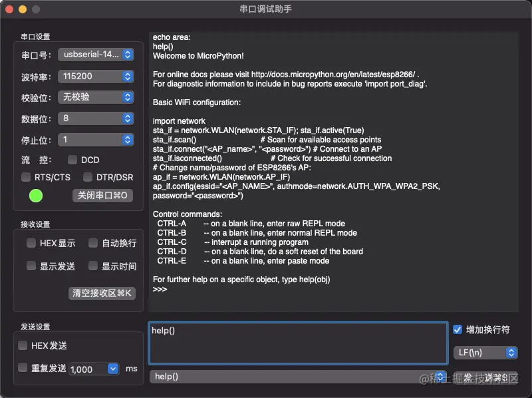Enable 重复发送 repeat send checkbox
Viewport: 532px width, 398px height.
click(23, 368)
